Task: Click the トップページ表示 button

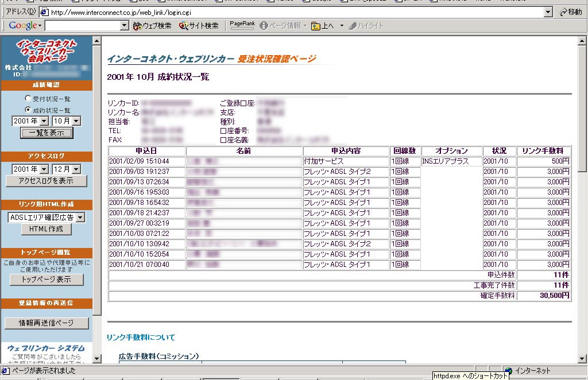Action: [x=47, y=280]
